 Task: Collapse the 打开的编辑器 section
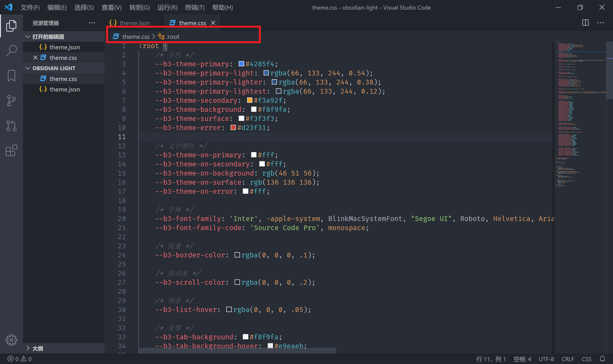[x=64, y=37]
